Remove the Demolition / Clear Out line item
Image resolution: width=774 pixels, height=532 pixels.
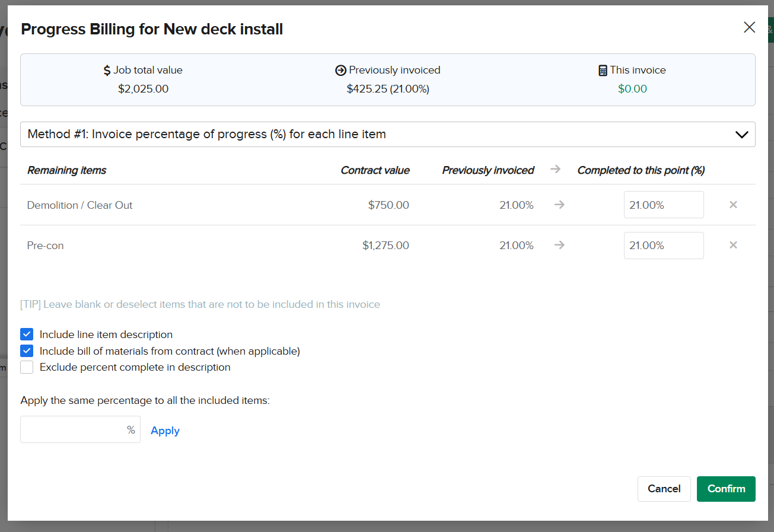(x=733, y=205)
